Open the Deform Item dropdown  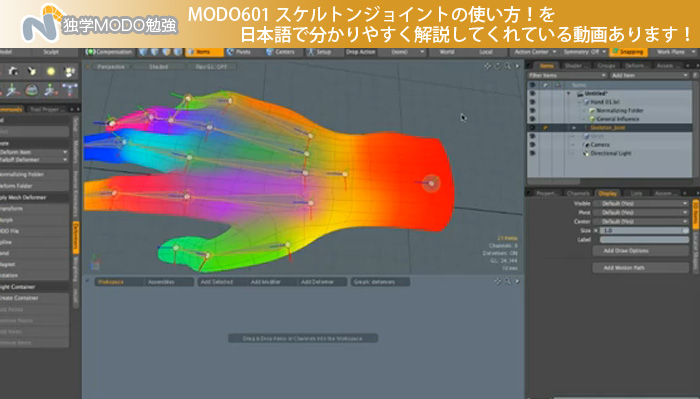(x=34, y=152)
